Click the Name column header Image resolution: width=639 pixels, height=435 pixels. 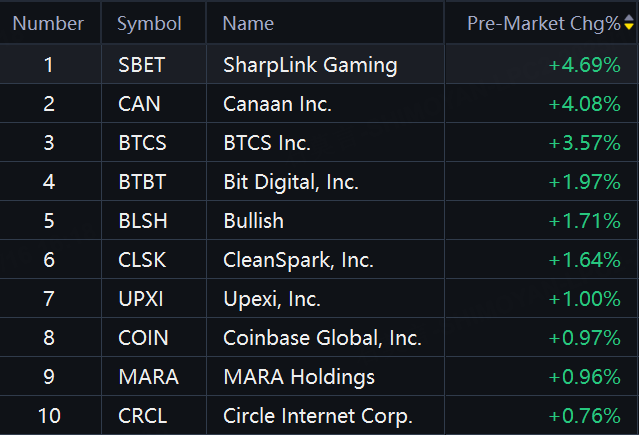pos(248,23)
